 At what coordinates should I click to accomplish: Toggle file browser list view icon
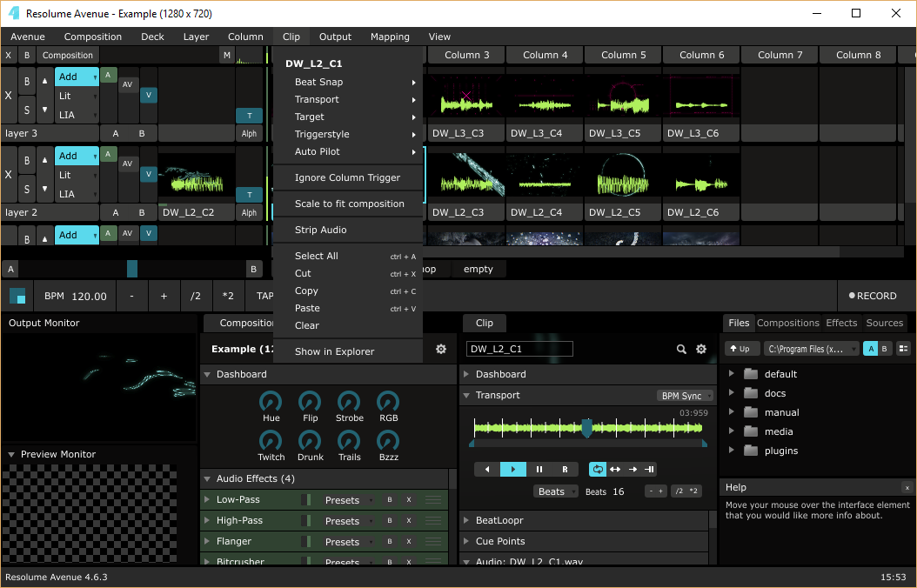[904, 349]
